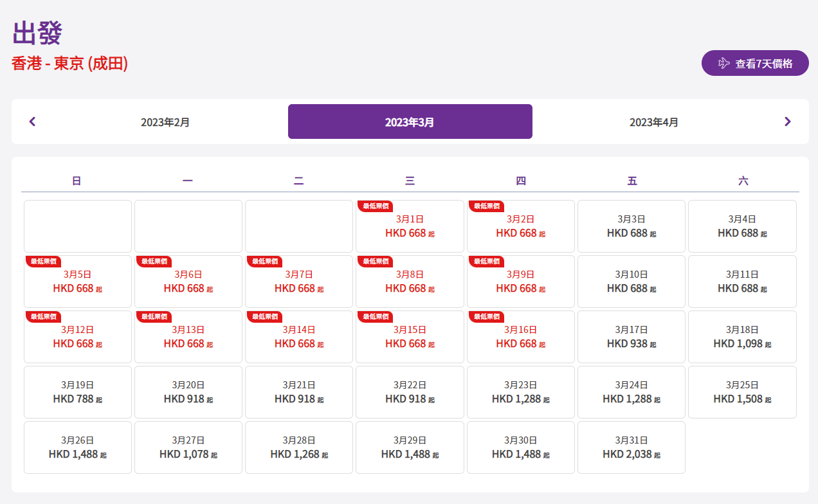
Task: Select 3月19日 at HKD 788
Action: pos(78,392)
